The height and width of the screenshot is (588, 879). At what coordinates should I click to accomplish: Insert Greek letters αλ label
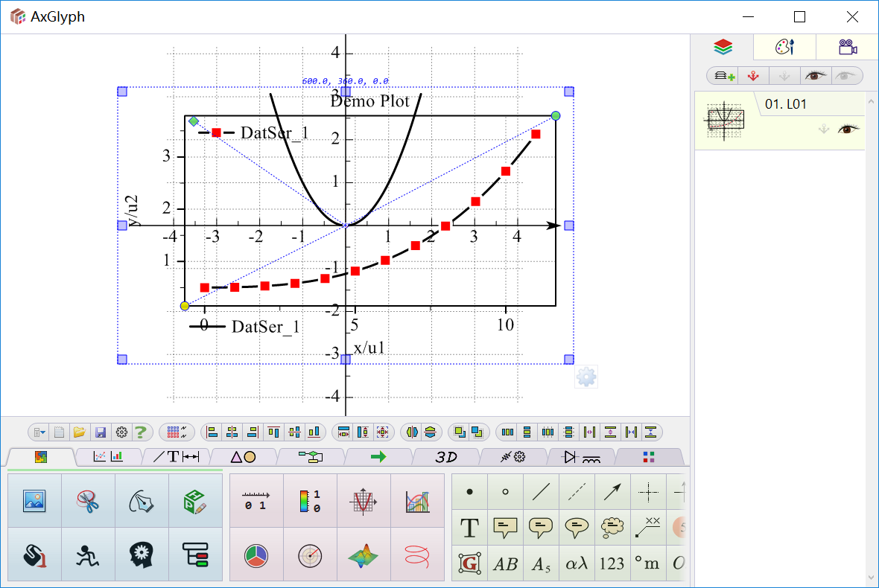click(577, 563)
